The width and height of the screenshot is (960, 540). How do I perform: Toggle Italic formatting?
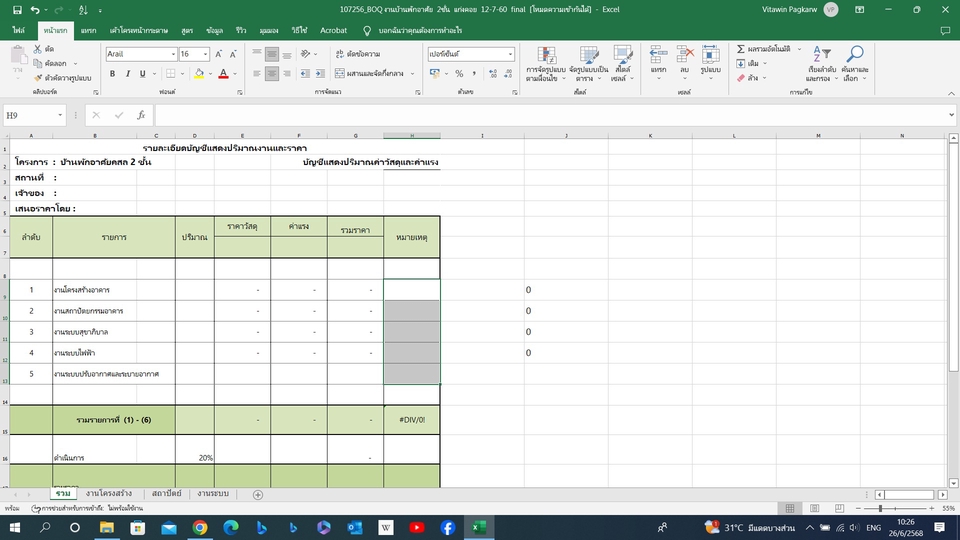pyautogui.click(x=126, y=74)
